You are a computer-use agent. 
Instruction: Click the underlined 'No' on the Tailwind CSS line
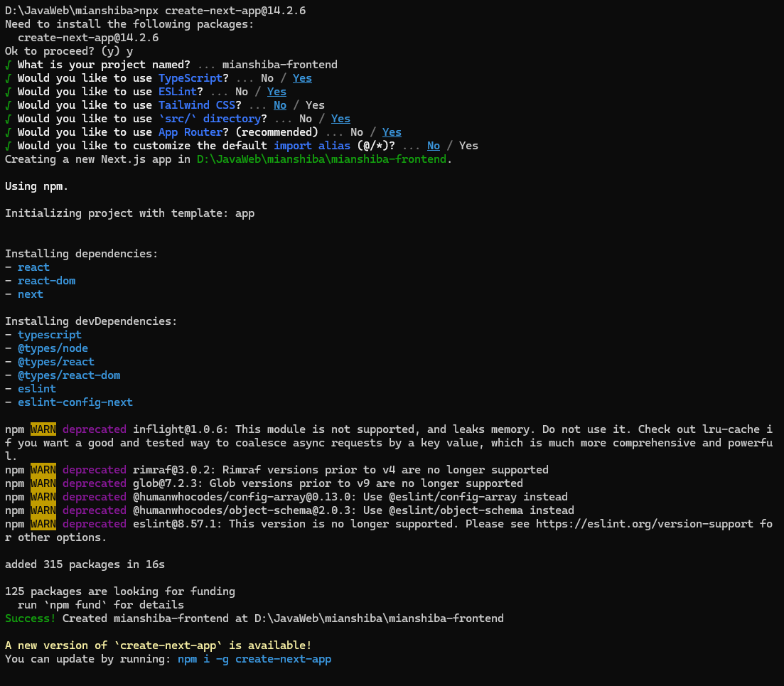pyautogui.click(x=280, y=105)
